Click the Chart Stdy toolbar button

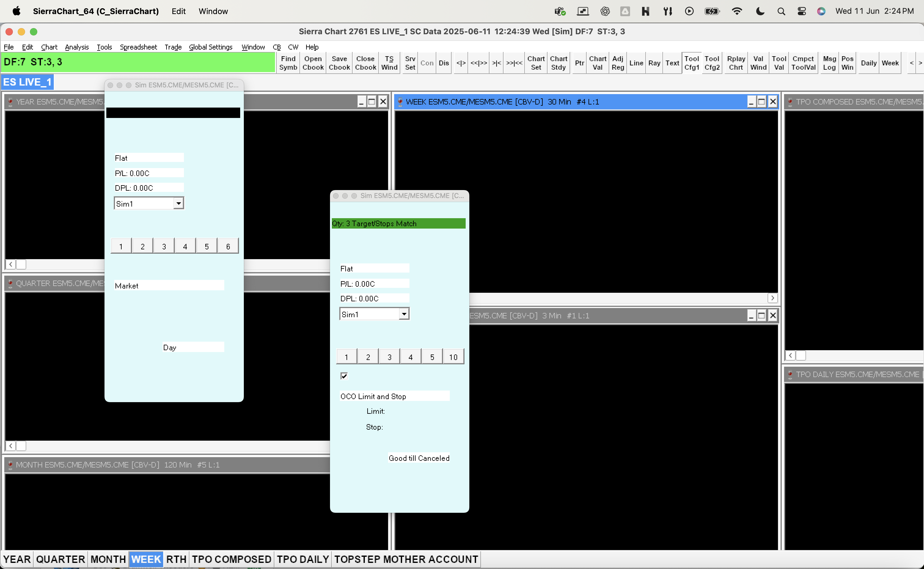tap(558, 63)
